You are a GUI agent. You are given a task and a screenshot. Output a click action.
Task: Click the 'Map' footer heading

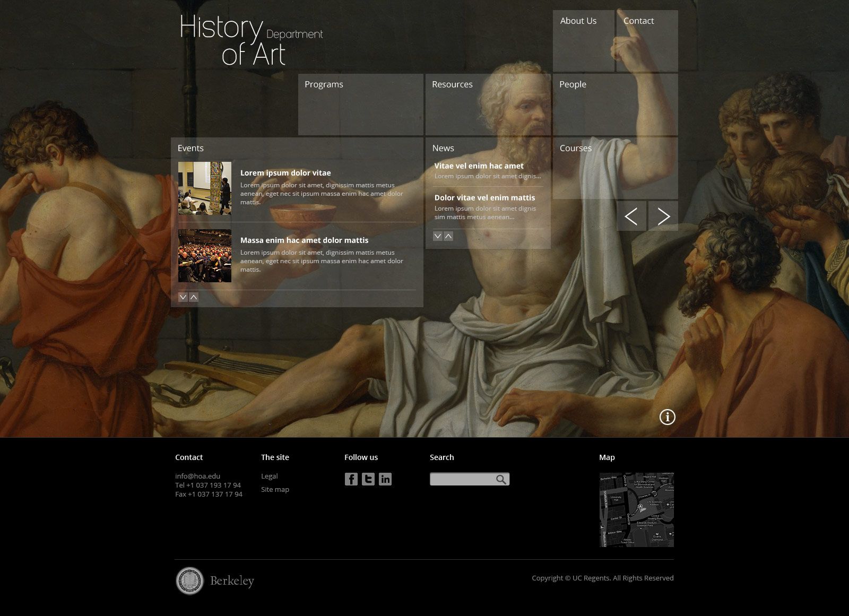click(607, 457)
